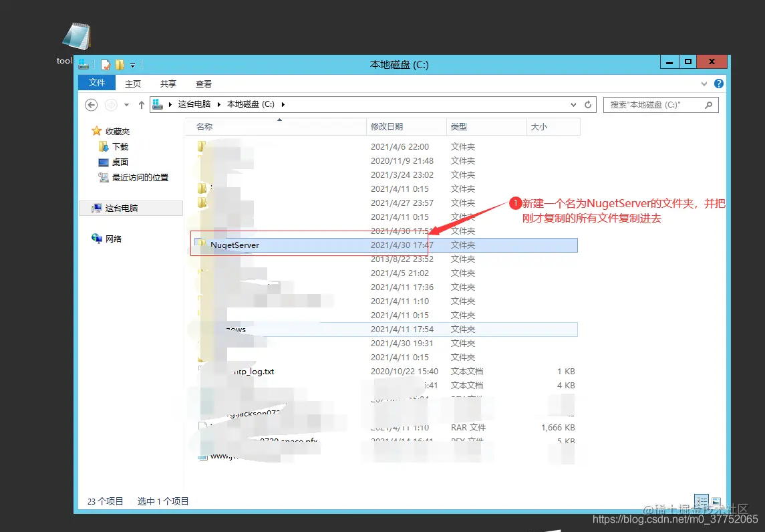Open the tool notepad icon on desktop
This screenshot has height=532, width=765.
76,37
